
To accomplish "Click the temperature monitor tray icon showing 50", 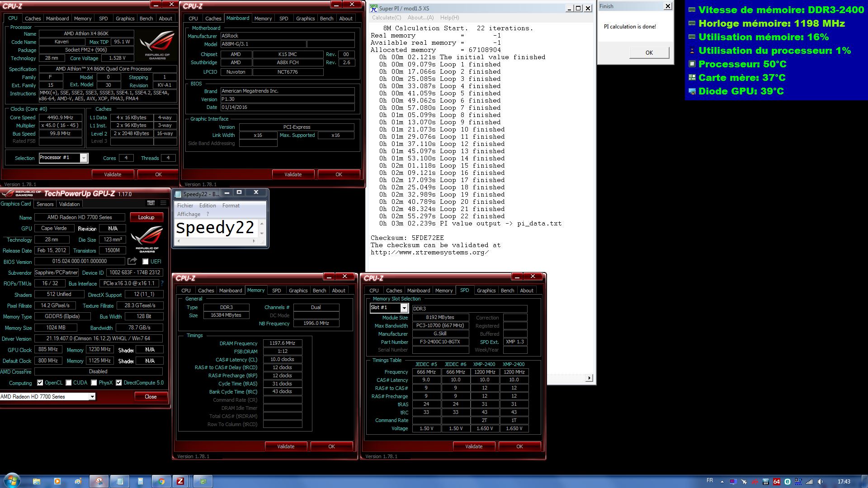I will pos(733,482).
